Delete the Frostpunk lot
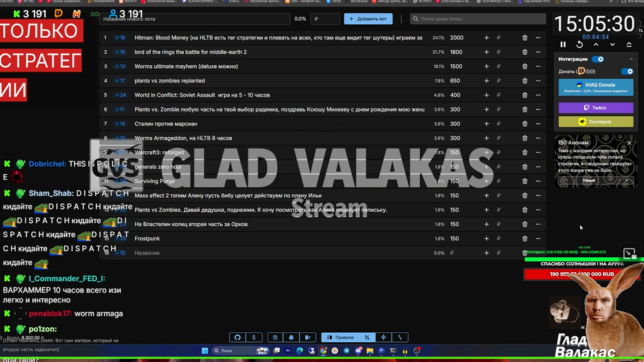This screenshot has width=644, height=362. 525,239
